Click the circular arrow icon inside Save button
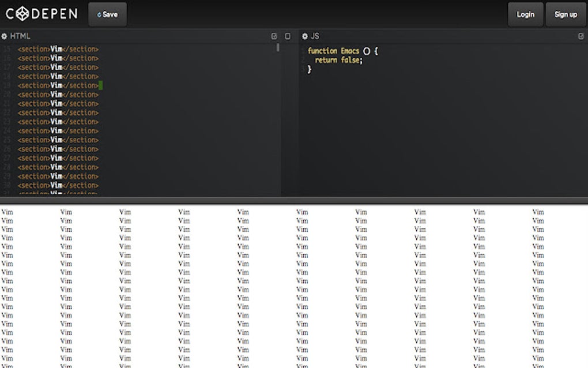 click(100, 14)
